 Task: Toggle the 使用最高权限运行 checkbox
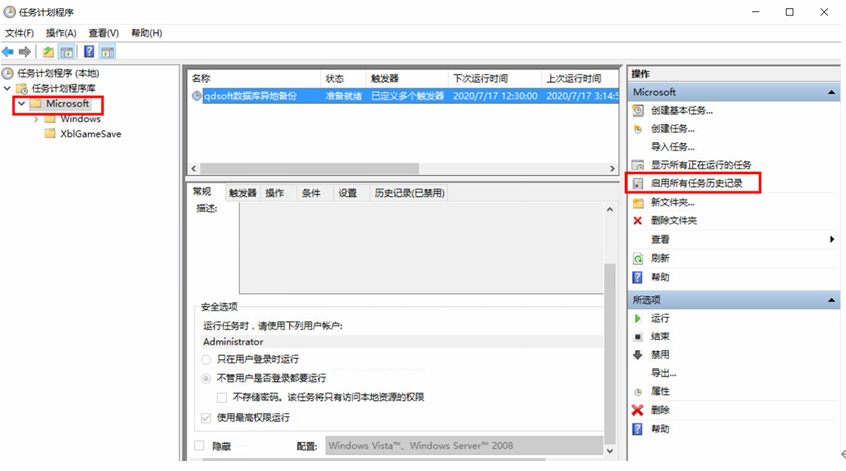(206, 418)
